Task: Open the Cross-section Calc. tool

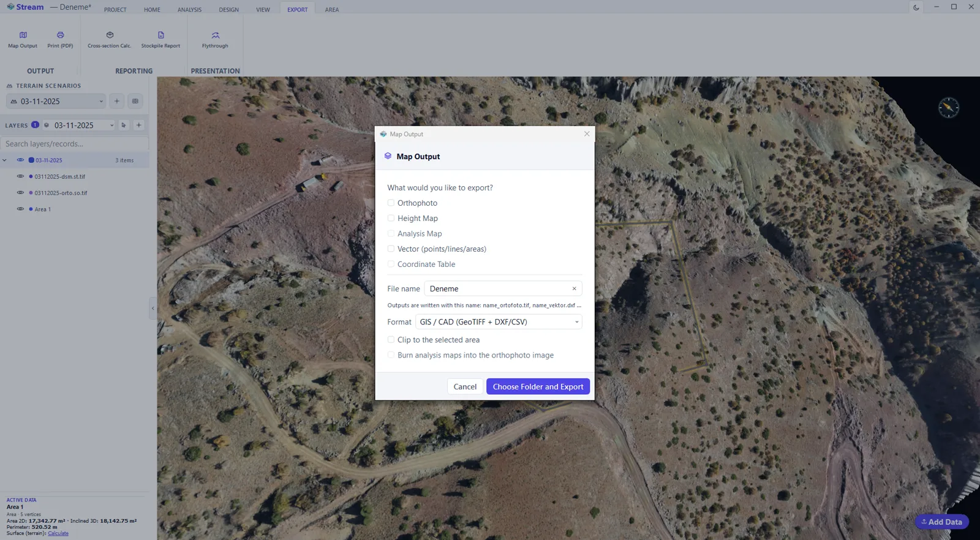Action: coord(110,40)
